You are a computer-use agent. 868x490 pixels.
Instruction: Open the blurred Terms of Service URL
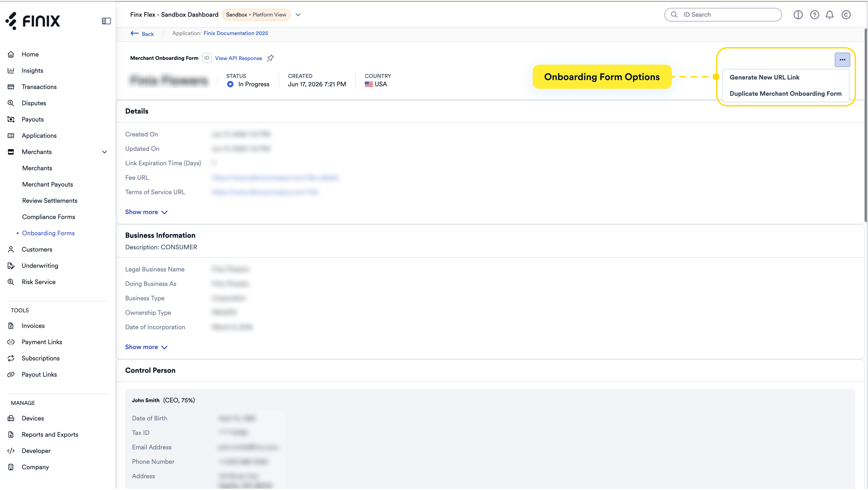pyautogui.click(x=265, y=192)
